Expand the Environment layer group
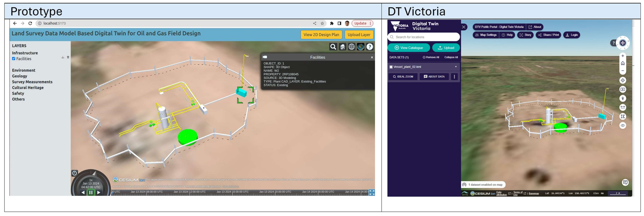The width and height of the screenshot is (644, 216). (x=24, y=70)
